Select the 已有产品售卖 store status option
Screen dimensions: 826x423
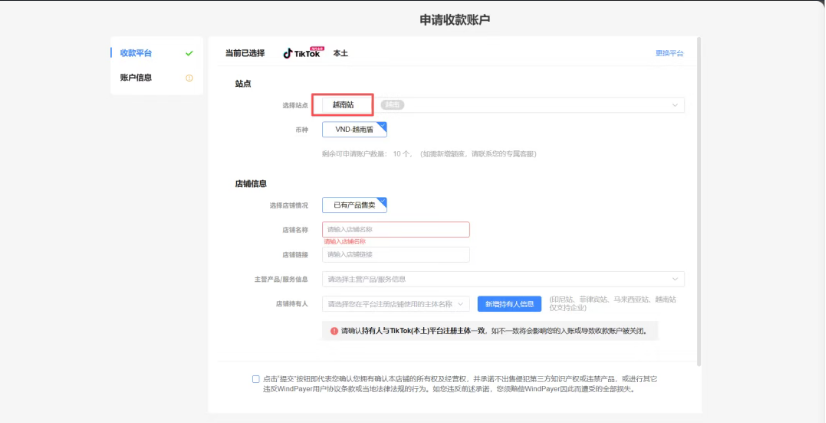pos(355,205)
